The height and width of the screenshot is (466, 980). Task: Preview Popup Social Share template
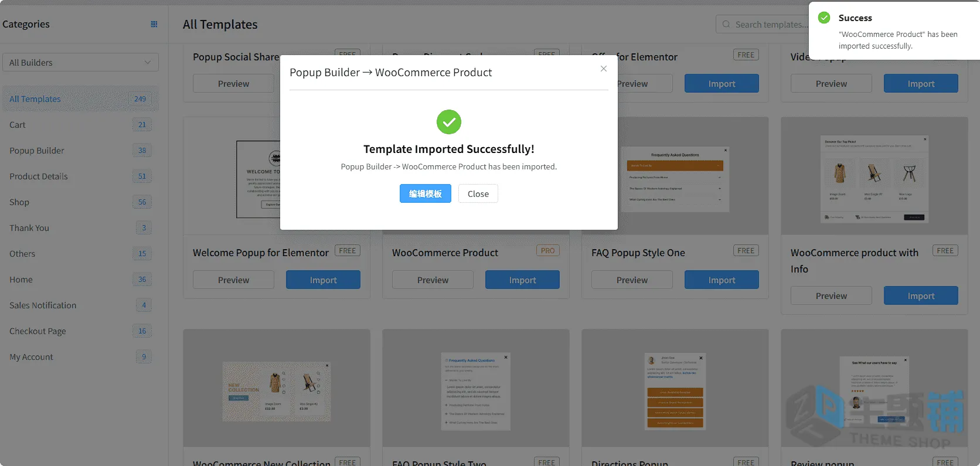click(233, 83)
